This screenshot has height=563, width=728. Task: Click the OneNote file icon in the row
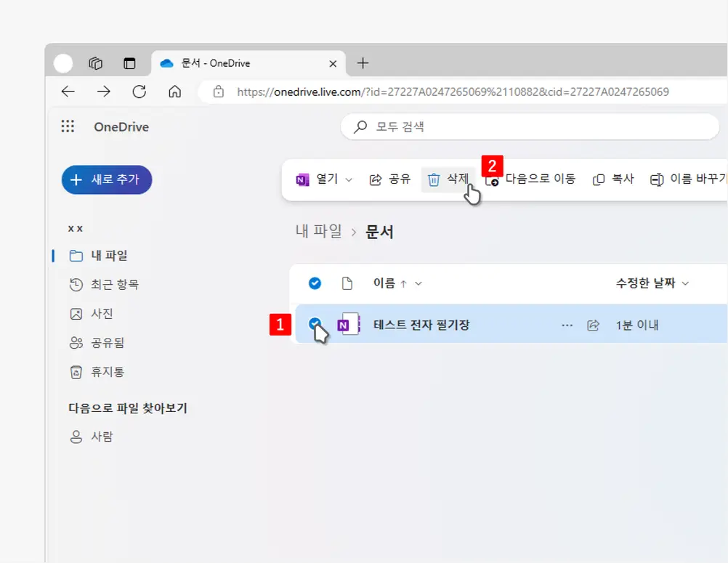(349, 324)
